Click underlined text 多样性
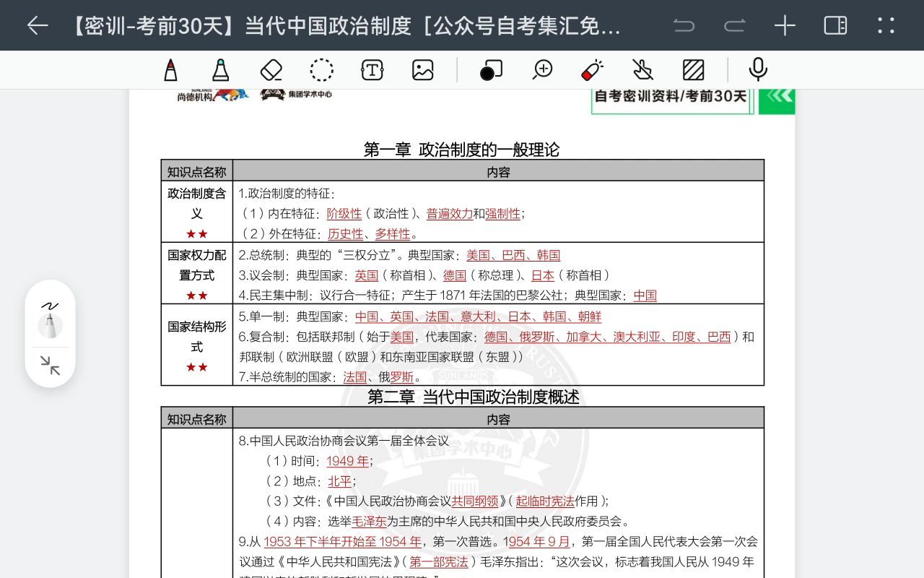This screenshot has width=924, height=578. (x=393, y=234)
